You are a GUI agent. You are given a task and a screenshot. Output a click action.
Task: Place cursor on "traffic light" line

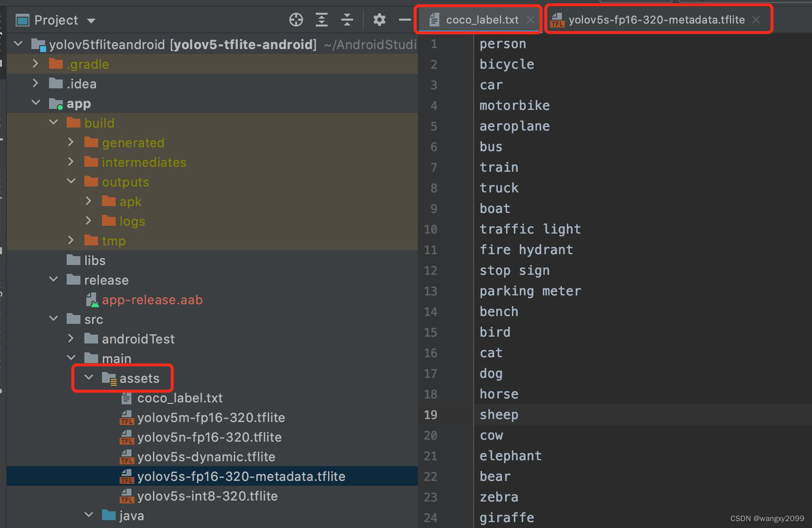point(530,229)
